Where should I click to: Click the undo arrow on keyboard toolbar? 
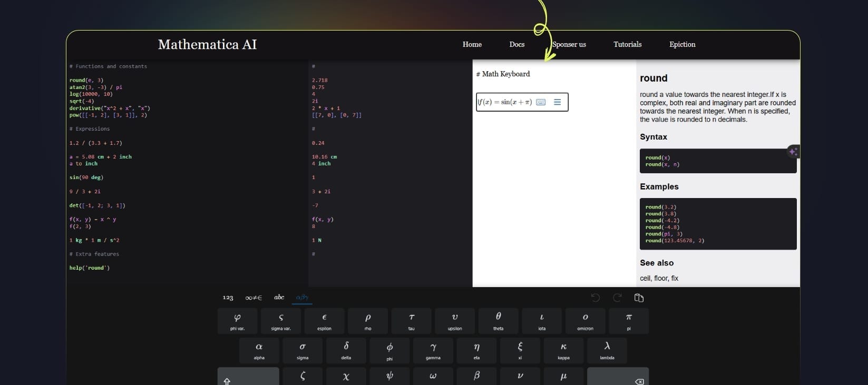(596, 298)
